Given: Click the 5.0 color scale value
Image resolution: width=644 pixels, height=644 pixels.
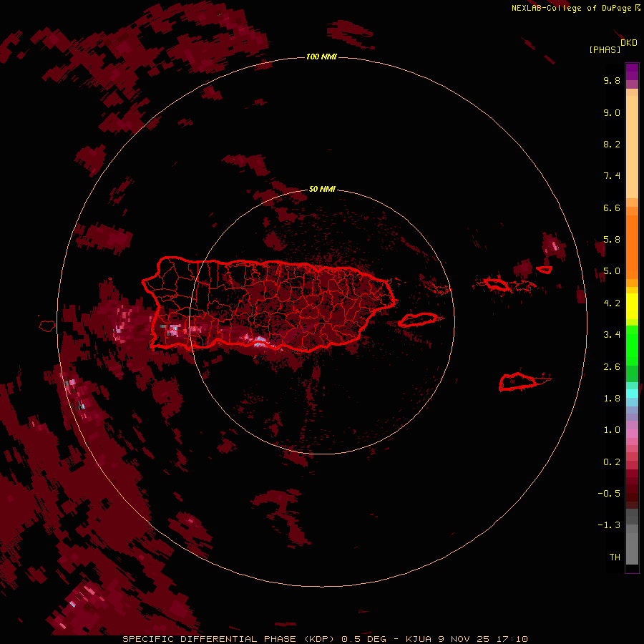Looking at the screenshot, I should click(612, 271).
